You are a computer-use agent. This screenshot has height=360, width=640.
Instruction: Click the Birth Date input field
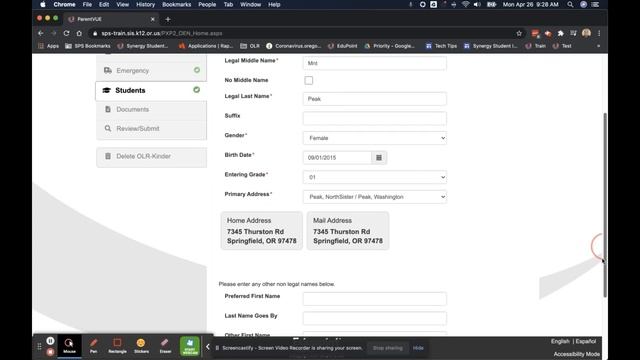point(337,158)
